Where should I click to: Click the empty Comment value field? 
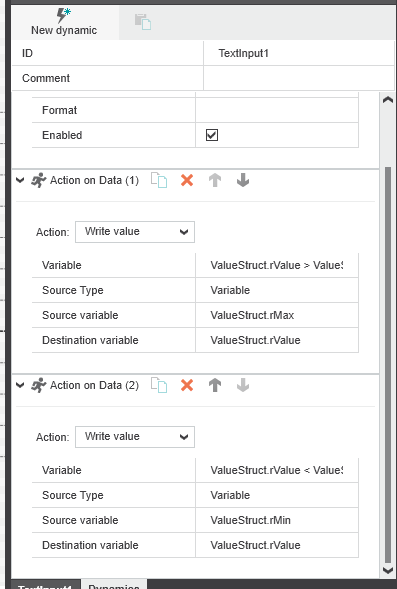[299, 78]
